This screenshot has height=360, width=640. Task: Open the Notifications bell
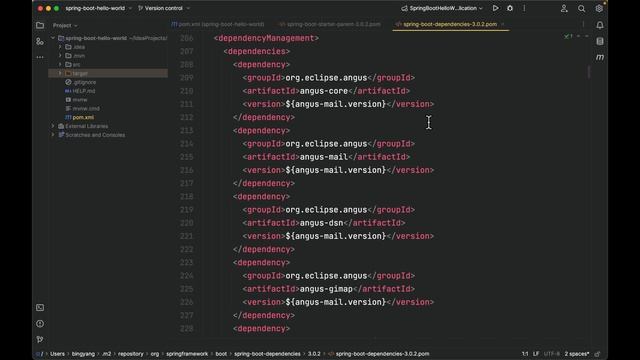600,25
